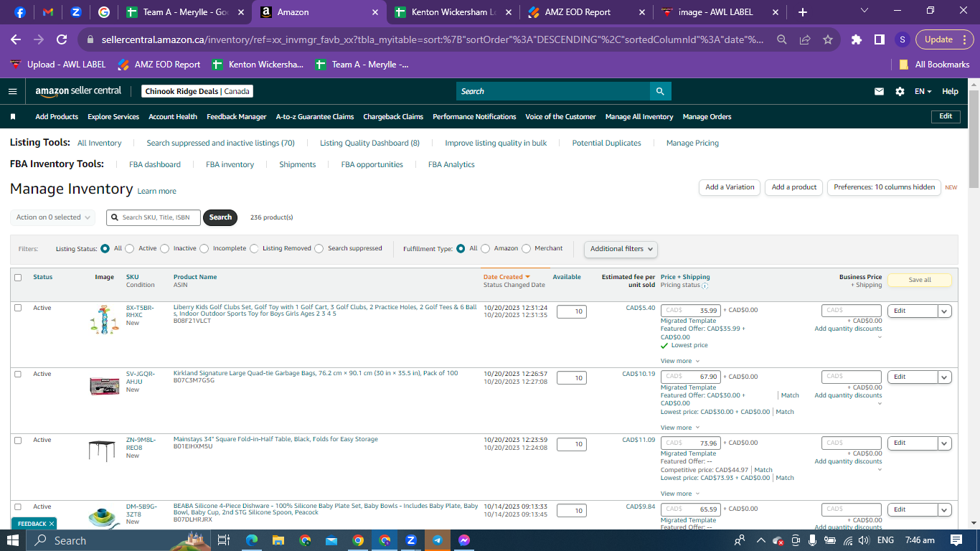
Task: Open Account Health in the navigation bar
Action: tap(173, 117)
